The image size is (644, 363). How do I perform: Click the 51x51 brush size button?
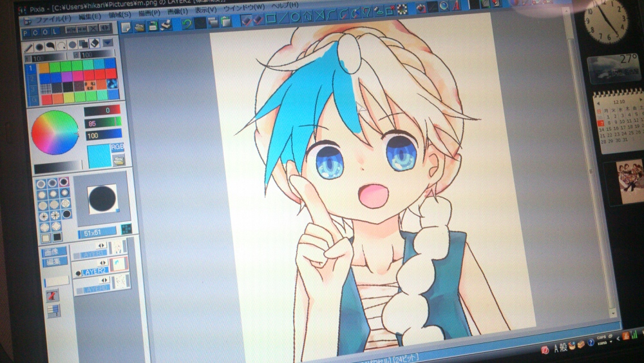(x=97, y=233)
